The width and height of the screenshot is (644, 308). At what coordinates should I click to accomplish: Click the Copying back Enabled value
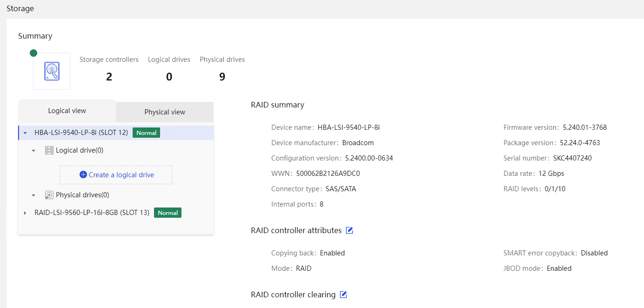click(x=332, y=253)
